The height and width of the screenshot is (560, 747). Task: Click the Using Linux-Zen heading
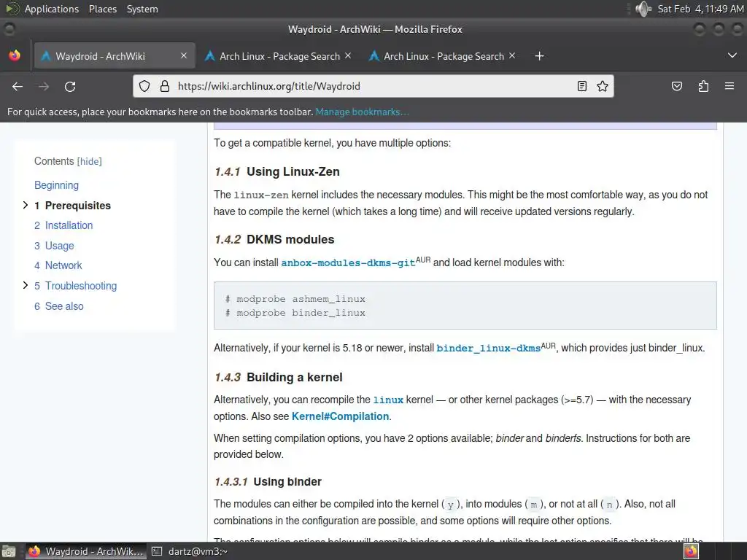[x=293, y=171]
